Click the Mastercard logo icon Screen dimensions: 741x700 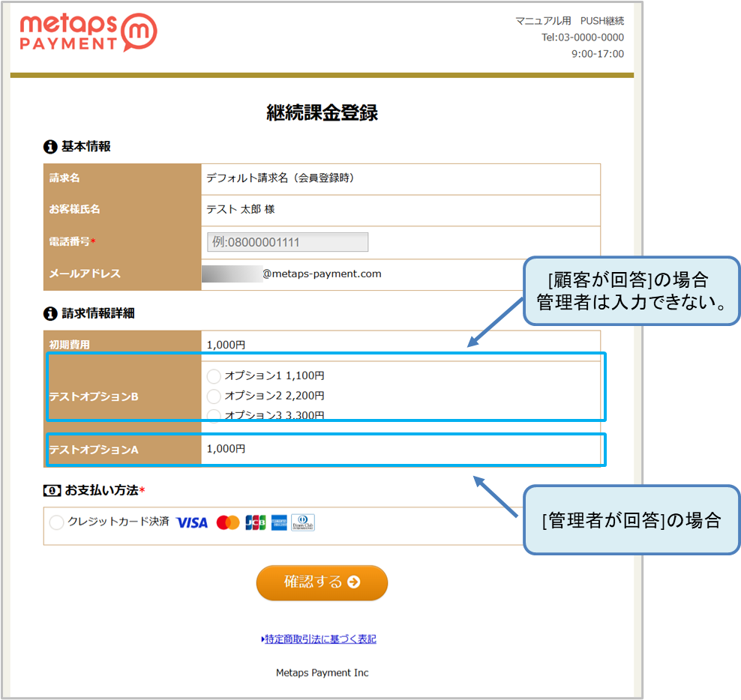228,522
